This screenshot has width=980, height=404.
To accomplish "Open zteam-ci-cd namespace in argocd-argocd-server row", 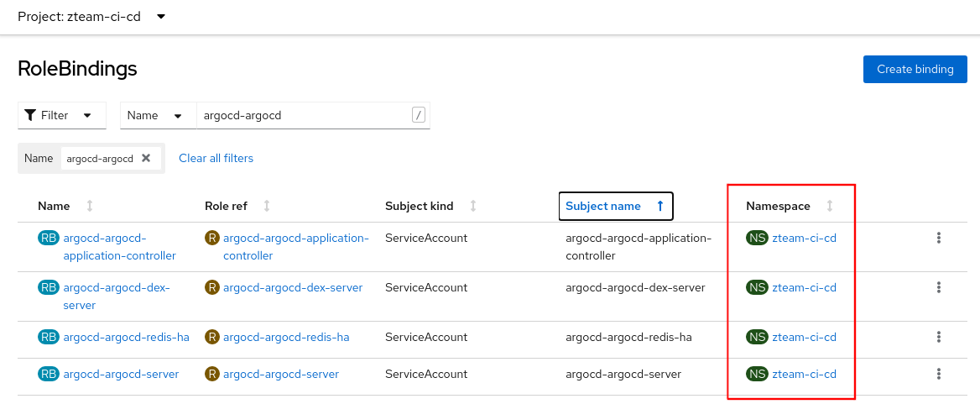I will point(803,375).
